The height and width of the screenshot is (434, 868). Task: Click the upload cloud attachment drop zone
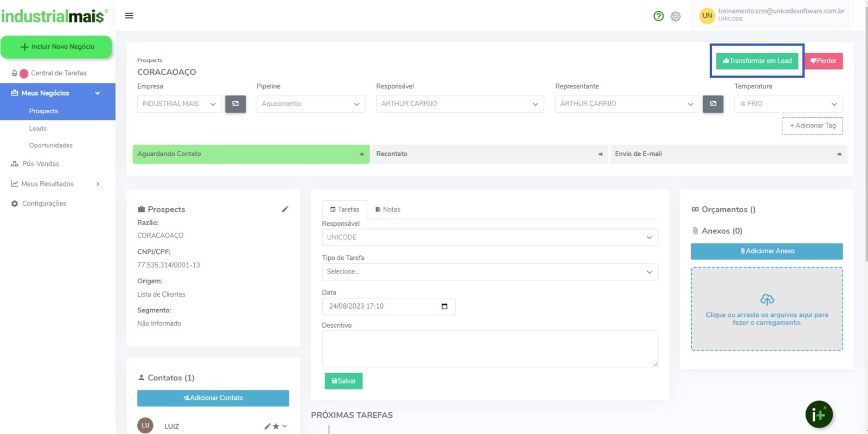click(767, 309)
